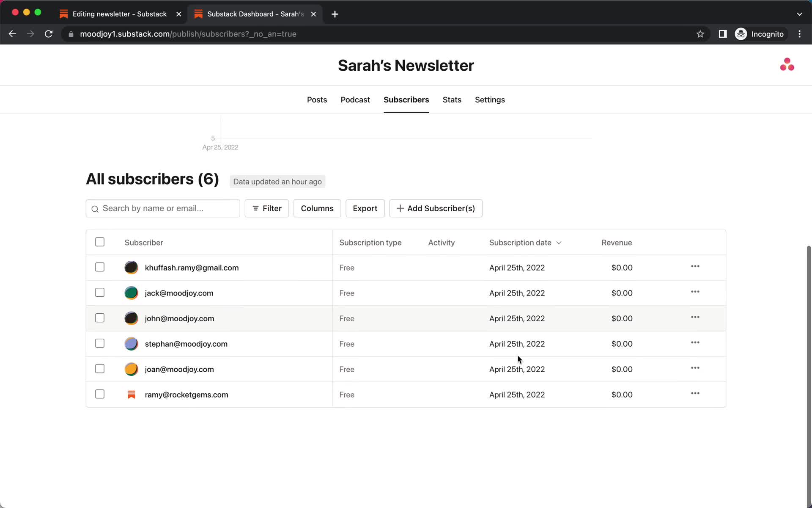Click the Podcast menu item
The height and width of the screenshot is (508, 812).
[355, 99]
